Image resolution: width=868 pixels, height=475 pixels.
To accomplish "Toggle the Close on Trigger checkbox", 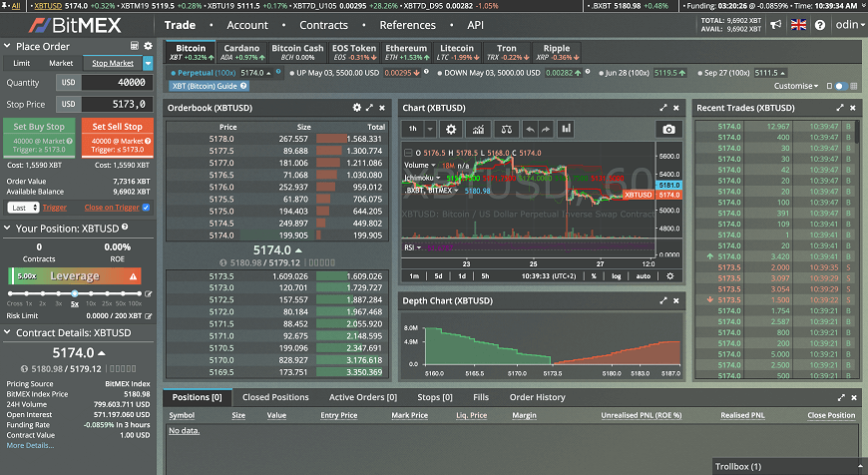I will (147, 208).
